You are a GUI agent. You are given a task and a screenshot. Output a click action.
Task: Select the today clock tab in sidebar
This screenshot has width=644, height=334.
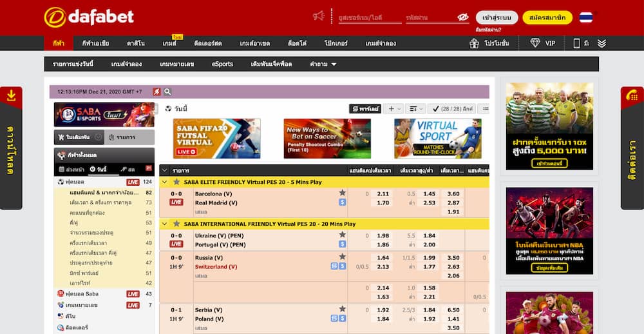[98, 169]
